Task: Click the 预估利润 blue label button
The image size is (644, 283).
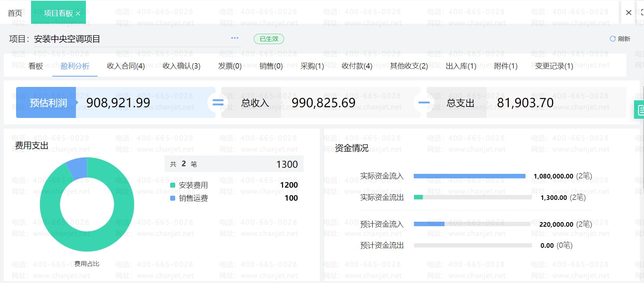Action: pyautogui.click(x=46, y=103)
